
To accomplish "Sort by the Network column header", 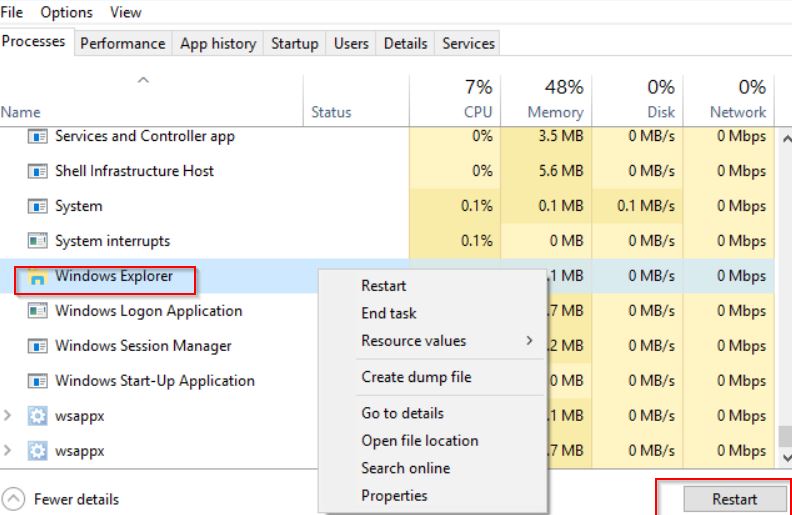I will click(729, 101).
